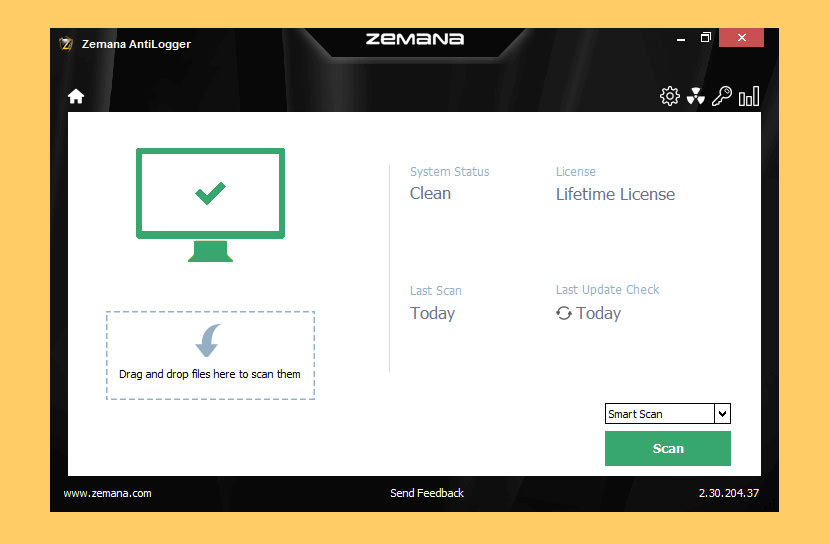The height and width of the screenshot is (544, 830).
Task: Click the ZEMANA logo at top center
Action: point(414,39)
